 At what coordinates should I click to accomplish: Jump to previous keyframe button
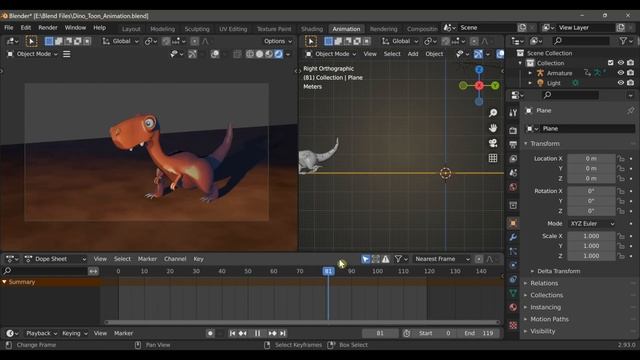(242, 333)
